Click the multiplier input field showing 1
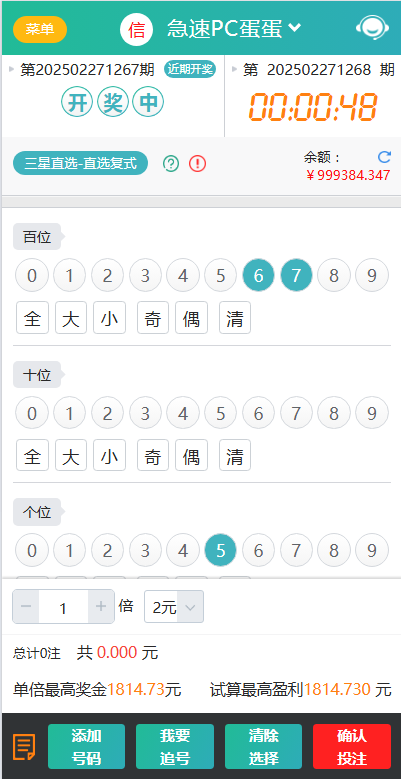Image resolution: width=401 pixels, height=779 pixels. (x=64, y=607)
